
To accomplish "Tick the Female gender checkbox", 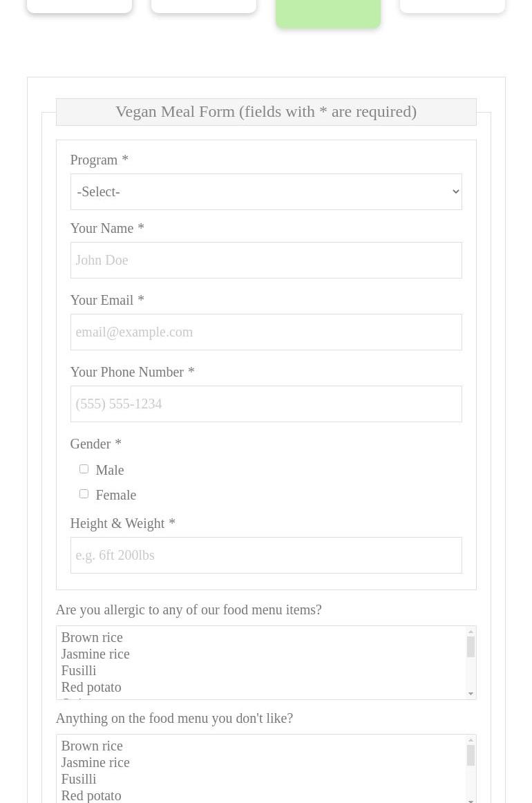I will coord(84,494).
